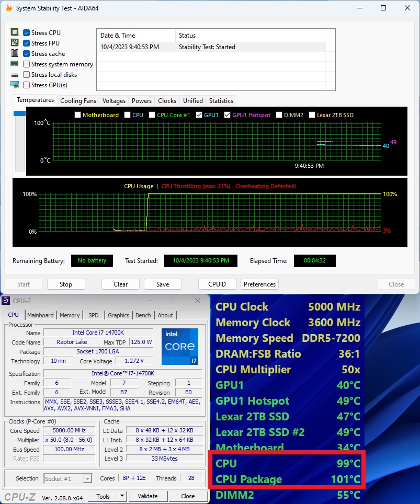Switch to the Statistics tab
Viewport: 420px width, 504px height.
pyautogui.click(x=221, y=101)
